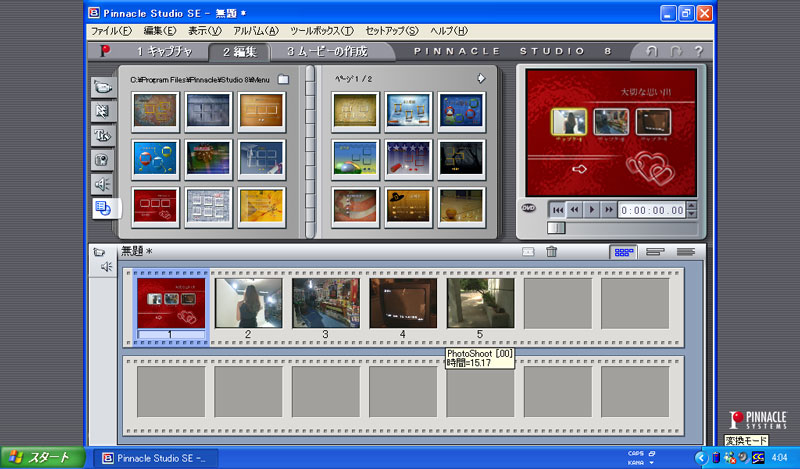Open the photos and frame grabs tab
The image size is (800, 469).
coord(102,160)
